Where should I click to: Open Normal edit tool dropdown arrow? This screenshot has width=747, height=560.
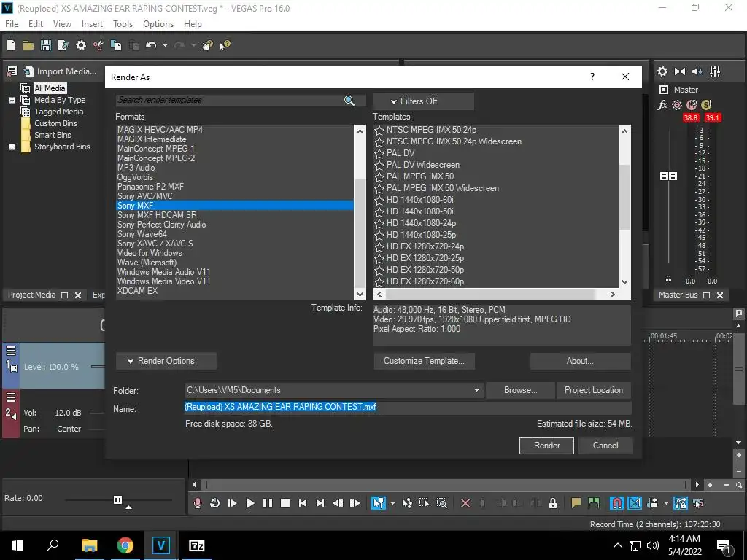tap(392, 503)
